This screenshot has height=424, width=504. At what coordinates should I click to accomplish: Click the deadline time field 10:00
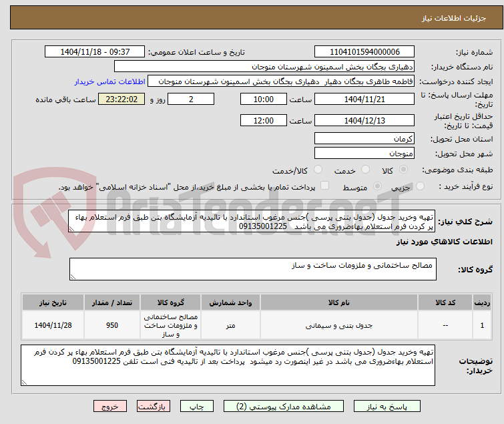[x=264, y=99]
